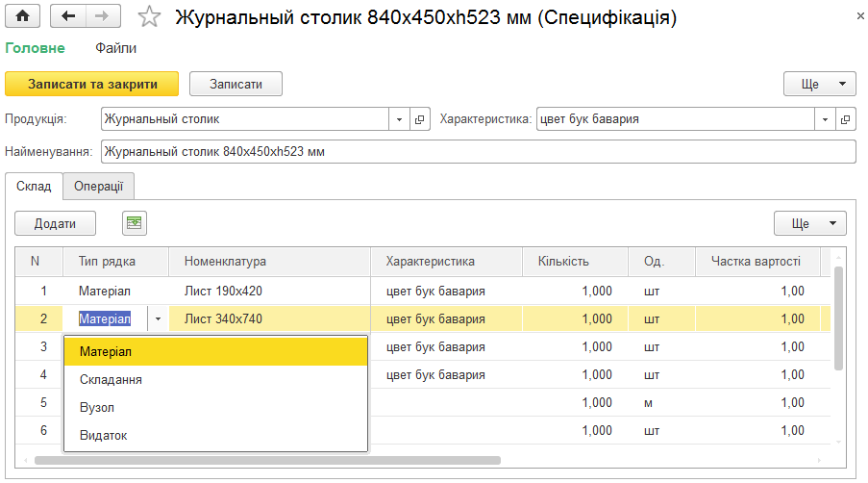
Task: Click the Записати button
Action: [236, 85]
